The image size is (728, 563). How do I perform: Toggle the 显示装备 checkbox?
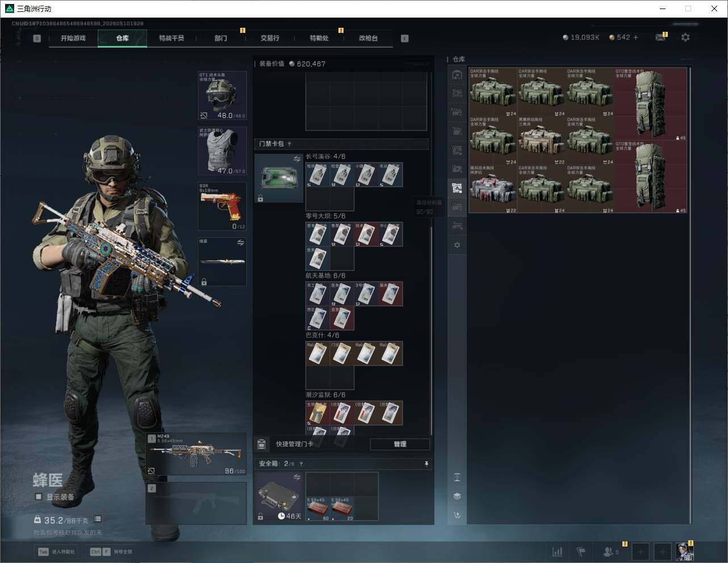39,497
